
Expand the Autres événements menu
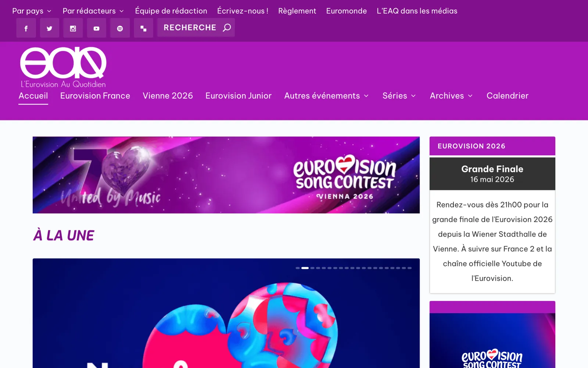tap(326, 96)
